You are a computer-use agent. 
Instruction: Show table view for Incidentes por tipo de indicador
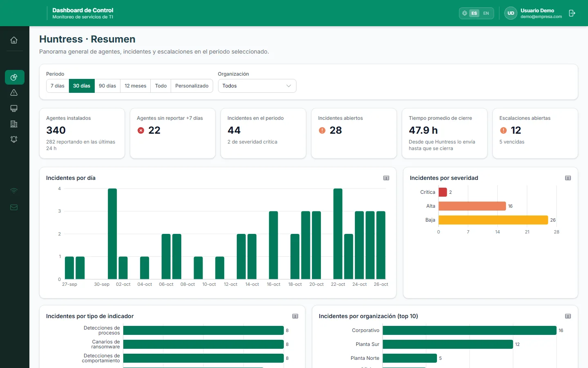coord(295,316)
